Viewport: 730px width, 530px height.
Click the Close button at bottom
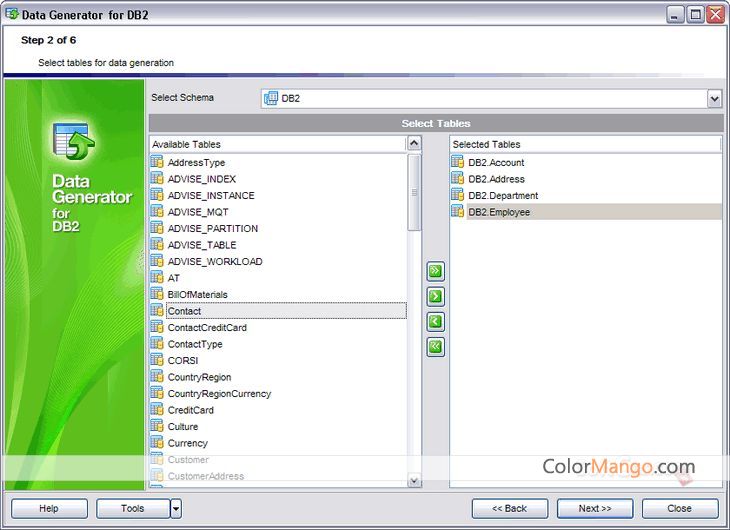680,509
